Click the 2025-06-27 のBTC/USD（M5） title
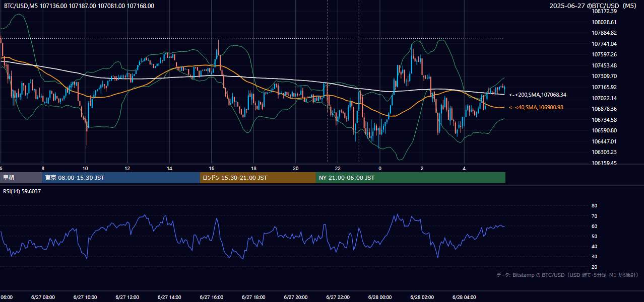The height and width of the screenshot is (302, 644). tap(593, 6)
